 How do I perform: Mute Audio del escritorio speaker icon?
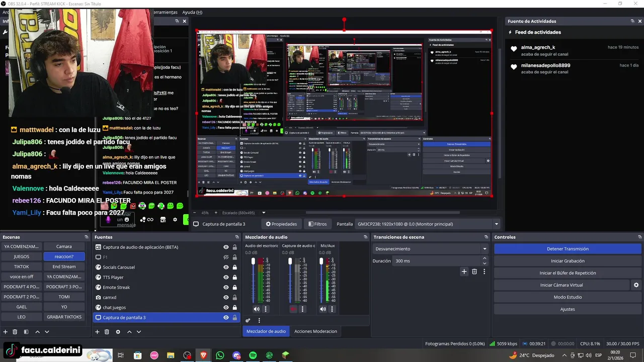tap(257, 309)
